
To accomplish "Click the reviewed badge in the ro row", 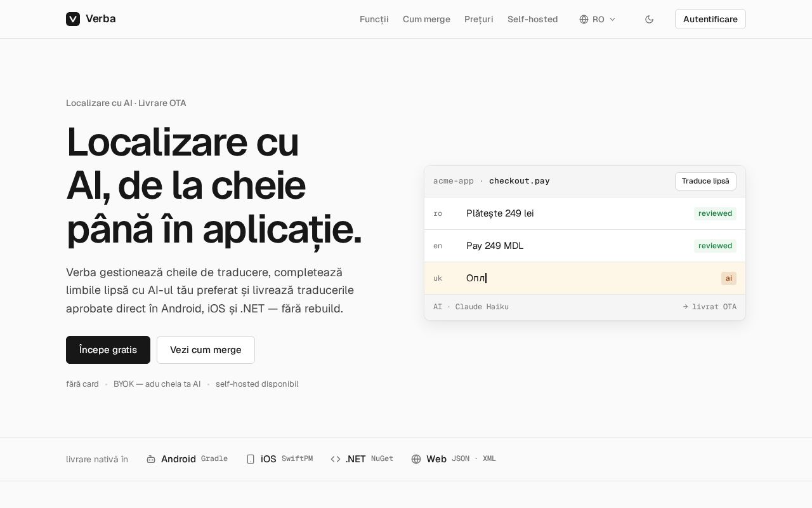I will 715,213.
